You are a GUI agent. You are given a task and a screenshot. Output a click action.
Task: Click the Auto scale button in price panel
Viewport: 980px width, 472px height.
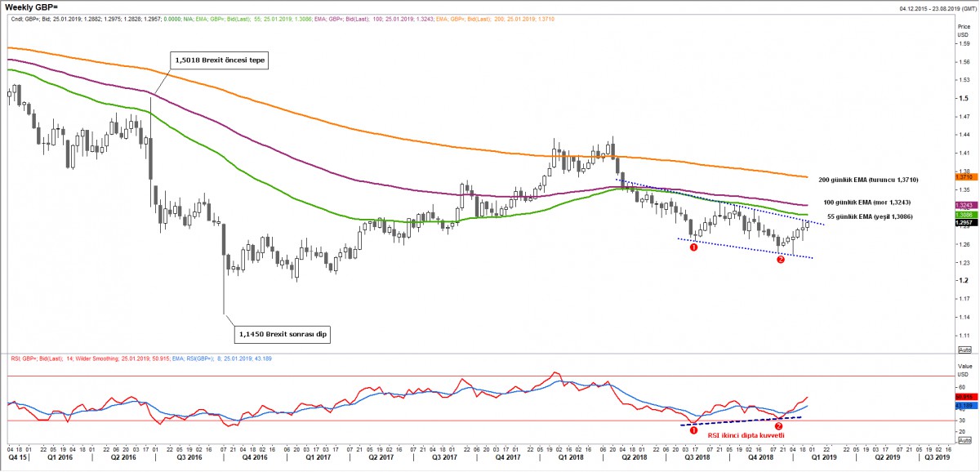tap(963, 348)
